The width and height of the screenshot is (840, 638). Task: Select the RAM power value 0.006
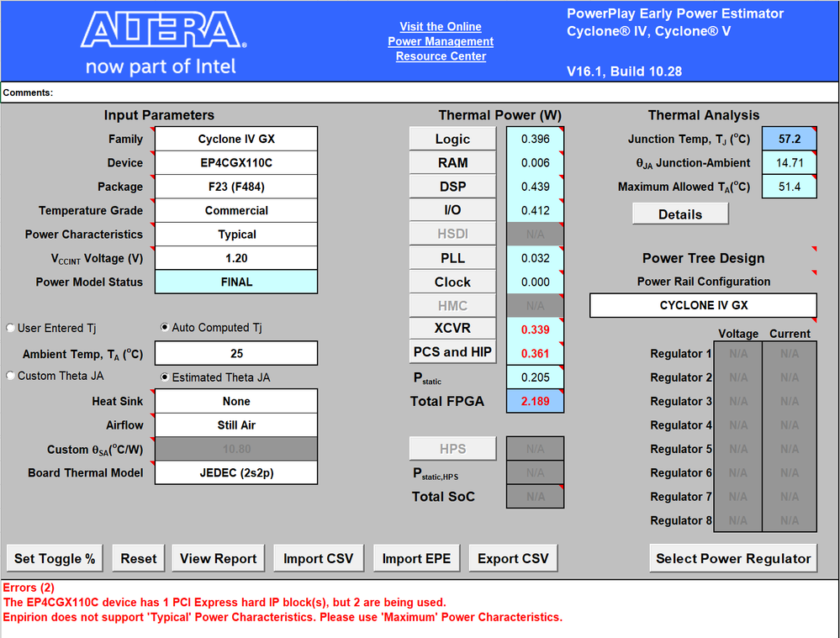535,163
